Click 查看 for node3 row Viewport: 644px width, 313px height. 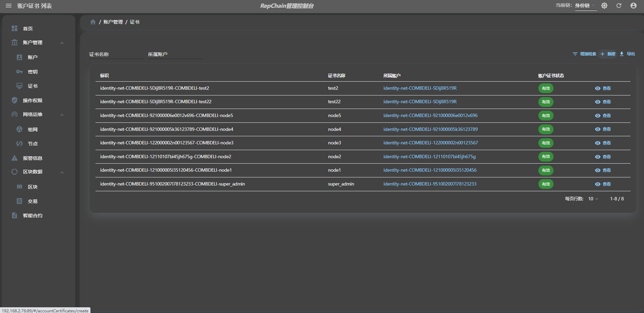pos(603,143)
